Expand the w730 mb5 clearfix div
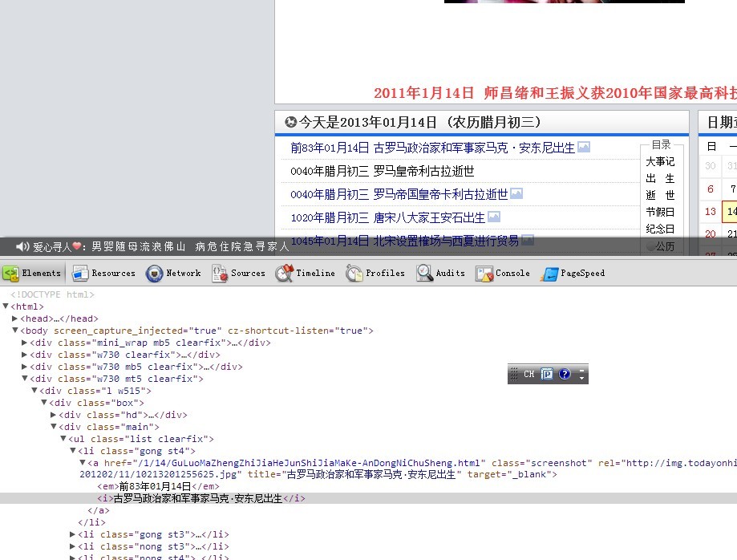The image size is (737, 560). pyautogui.click(x=24, y=367)
